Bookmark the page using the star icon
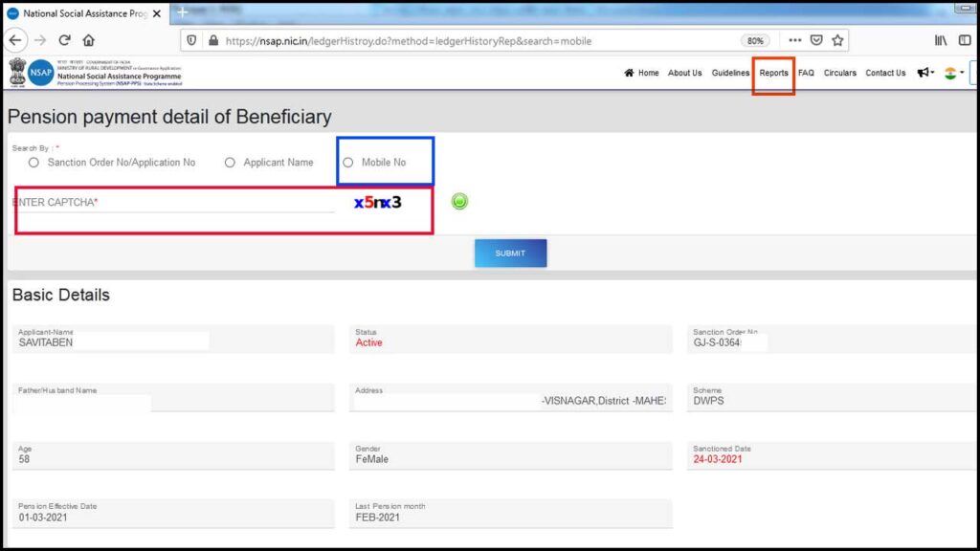Viewport: 980px width, 551px height. click(836, 40)
